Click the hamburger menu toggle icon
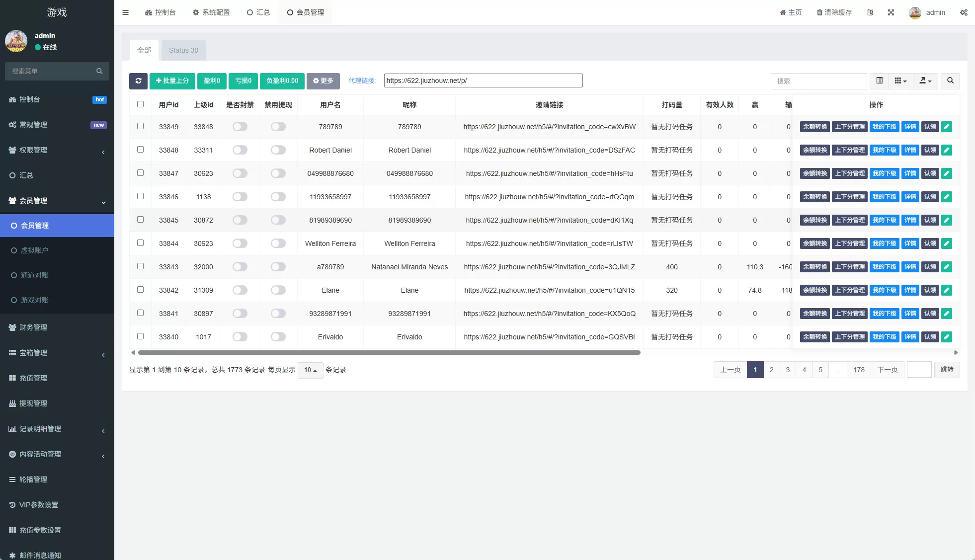 click(125, 12)
